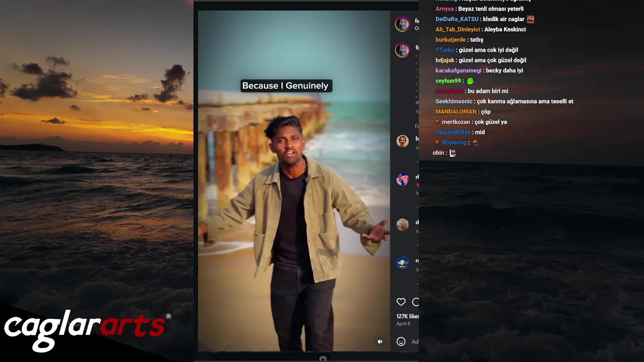The width and height of the screenshot is (644, 362).
Task: Open mertkozan's chat profile
Action: (456, 122)
